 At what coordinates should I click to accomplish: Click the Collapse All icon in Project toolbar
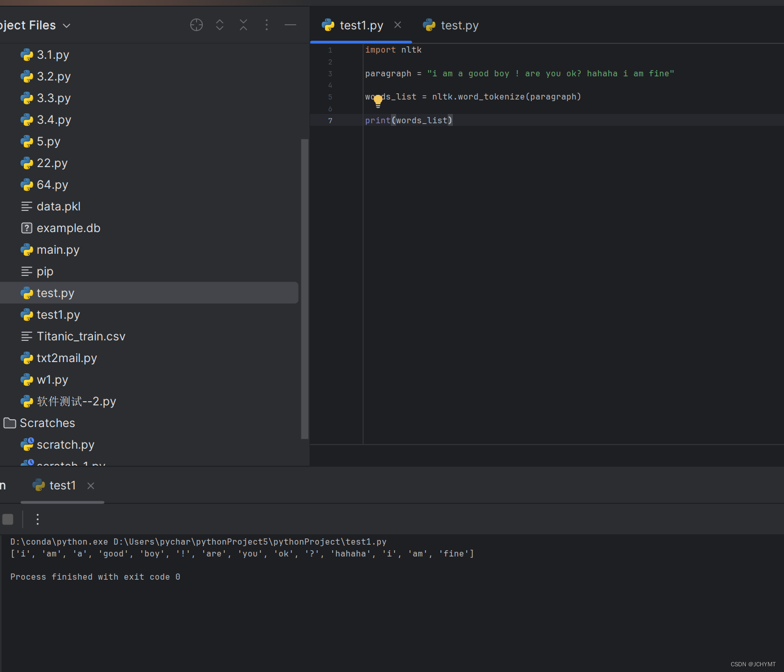(243, 24)
